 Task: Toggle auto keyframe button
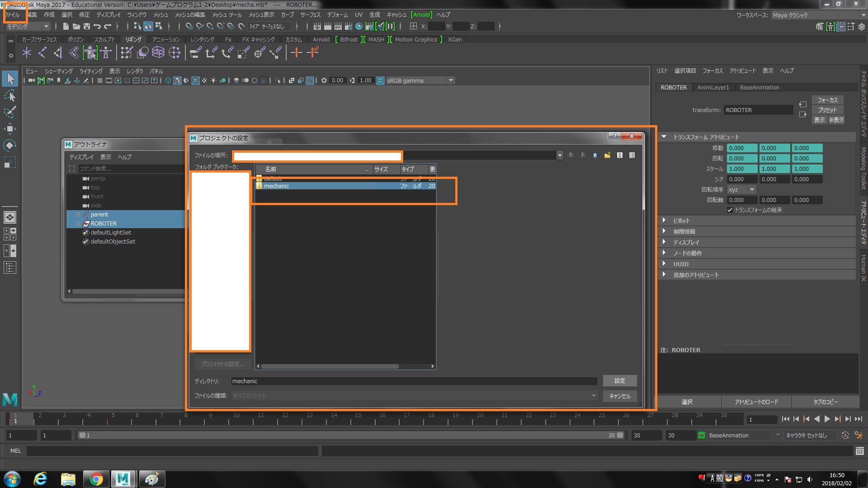(845, 435)
